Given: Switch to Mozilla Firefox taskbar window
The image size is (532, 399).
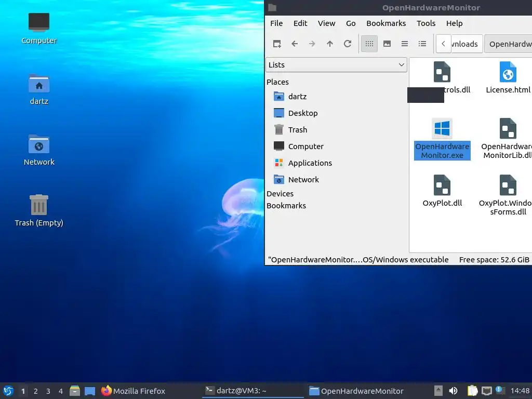Looking at the screenshot, I should pos(150,391).
